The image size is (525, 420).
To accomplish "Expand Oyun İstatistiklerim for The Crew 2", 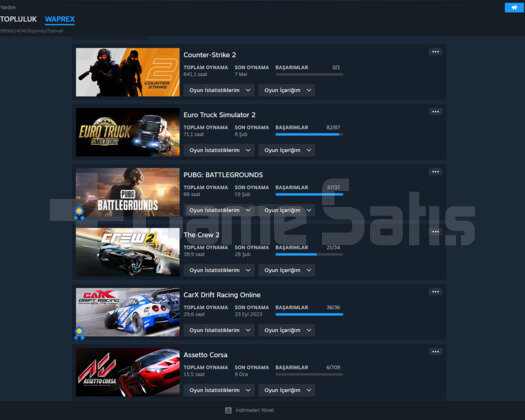I will (219, 270).
